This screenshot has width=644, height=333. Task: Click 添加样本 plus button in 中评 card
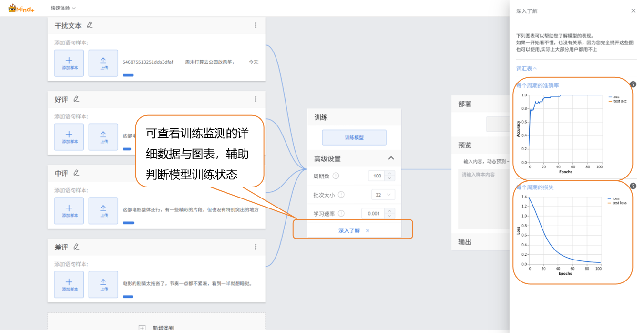point(69,211)
